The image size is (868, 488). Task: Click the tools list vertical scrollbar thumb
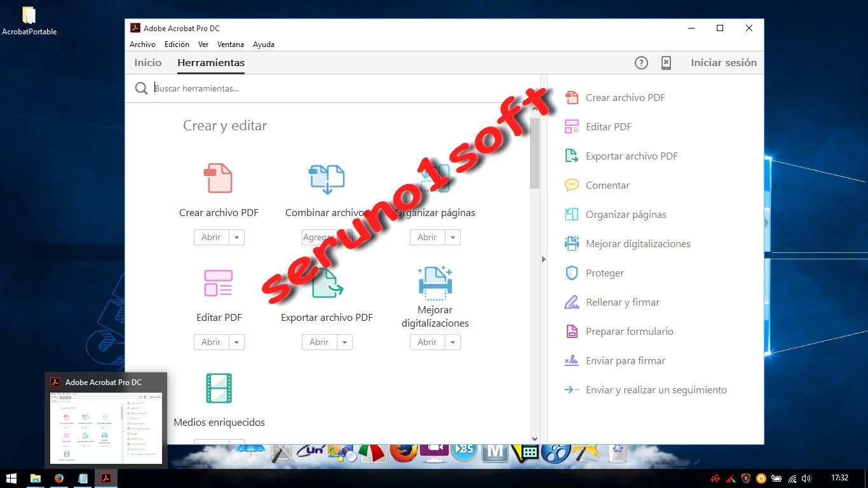coord(534,153)
